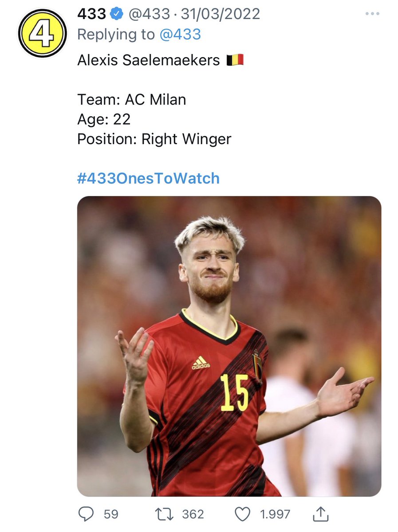Open the reply speech bubble icon
The image size is (398, 532).
[x=85, y=514]
